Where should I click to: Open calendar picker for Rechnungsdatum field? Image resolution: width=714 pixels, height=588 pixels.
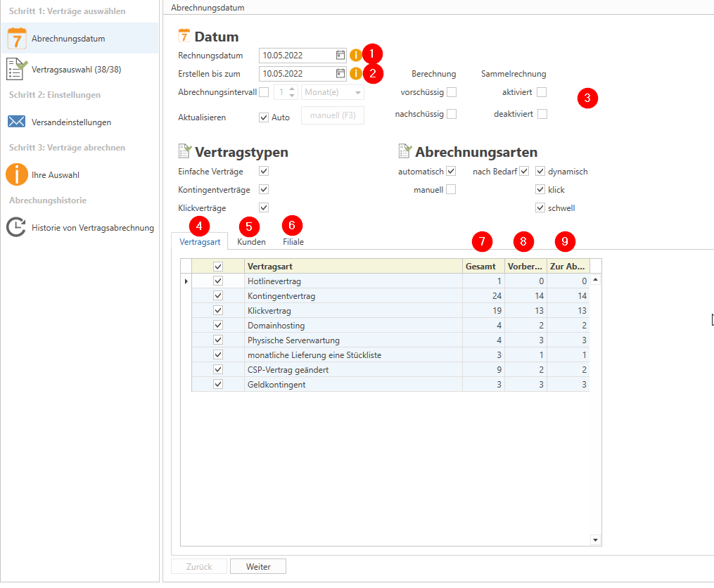(x=340, y=55)
